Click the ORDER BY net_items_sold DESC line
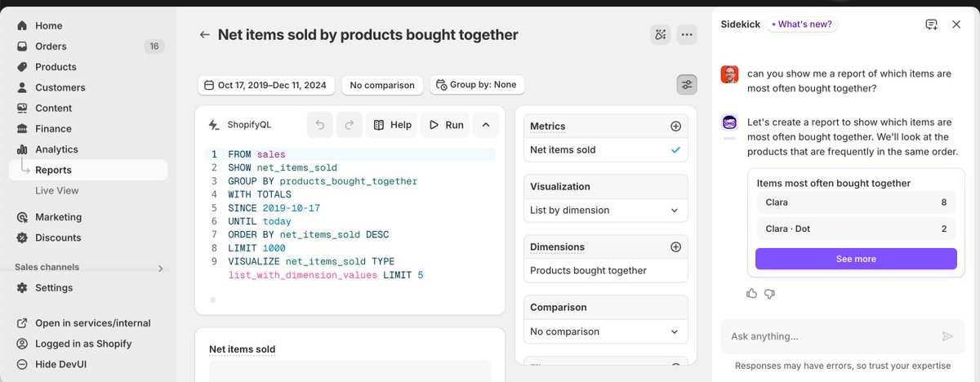 309,235
